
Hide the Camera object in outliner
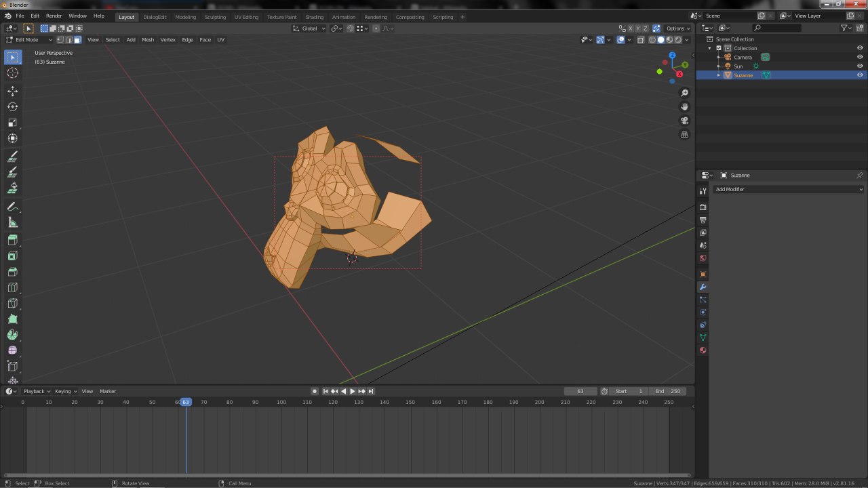coord(860,57)
